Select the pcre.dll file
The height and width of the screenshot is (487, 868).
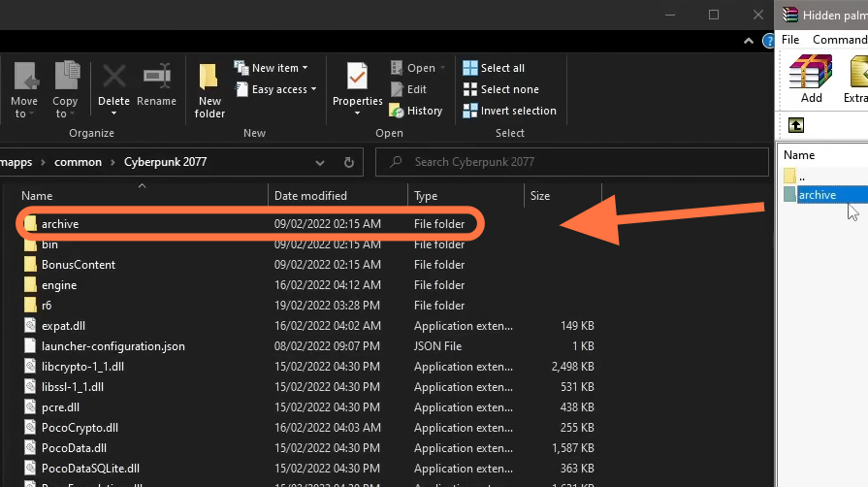(x=307, y=407)
